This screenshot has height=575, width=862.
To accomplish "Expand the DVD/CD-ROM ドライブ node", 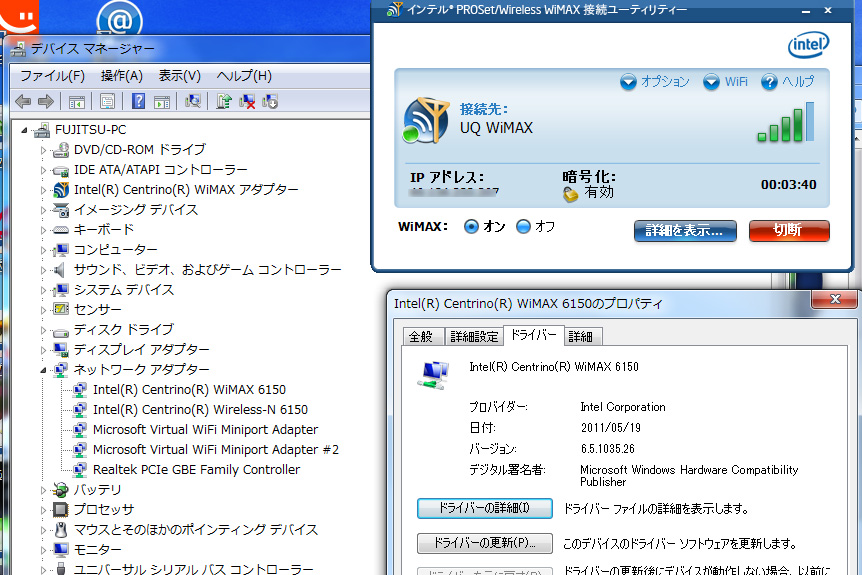I will coord(43,150).
